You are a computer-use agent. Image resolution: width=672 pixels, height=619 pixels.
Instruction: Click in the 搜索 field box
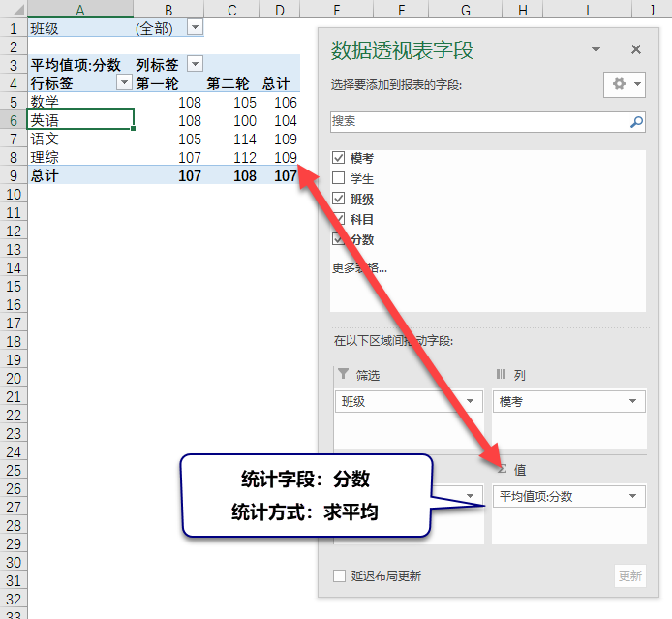coord(479,122)
